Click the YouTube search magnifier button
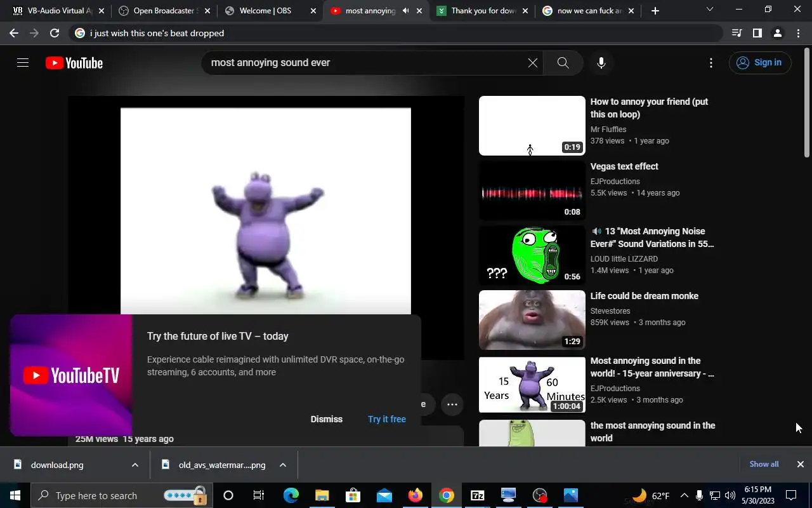Screen dimensions: 812x508 563,63
